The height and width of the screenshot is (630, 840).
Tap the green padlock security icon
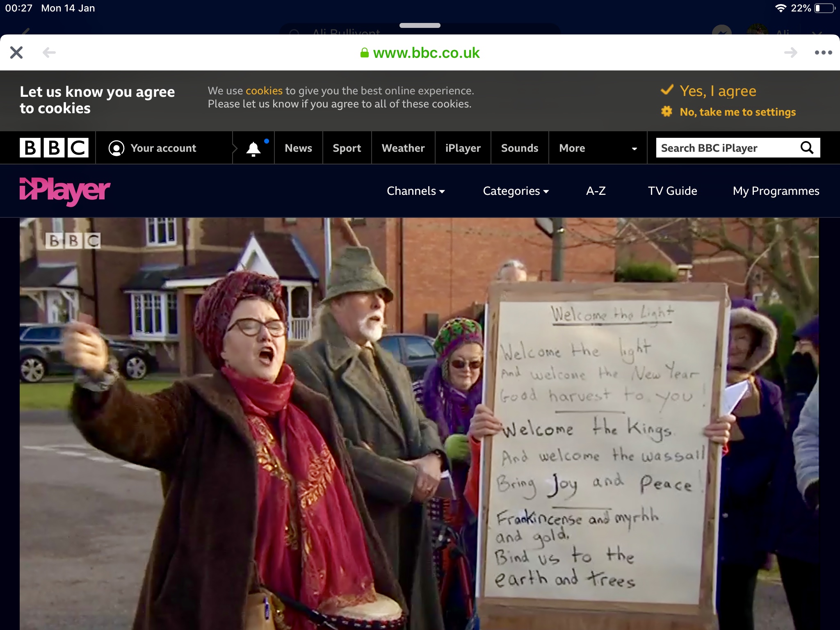(364, 52)
